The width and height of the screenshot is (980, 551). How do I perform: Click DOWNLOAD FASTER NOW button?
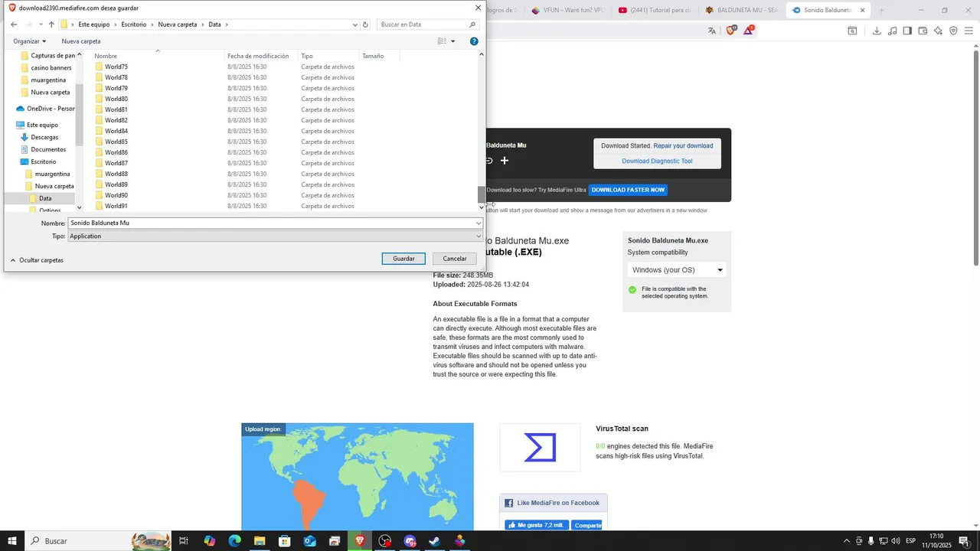click(x=628, y=190)
